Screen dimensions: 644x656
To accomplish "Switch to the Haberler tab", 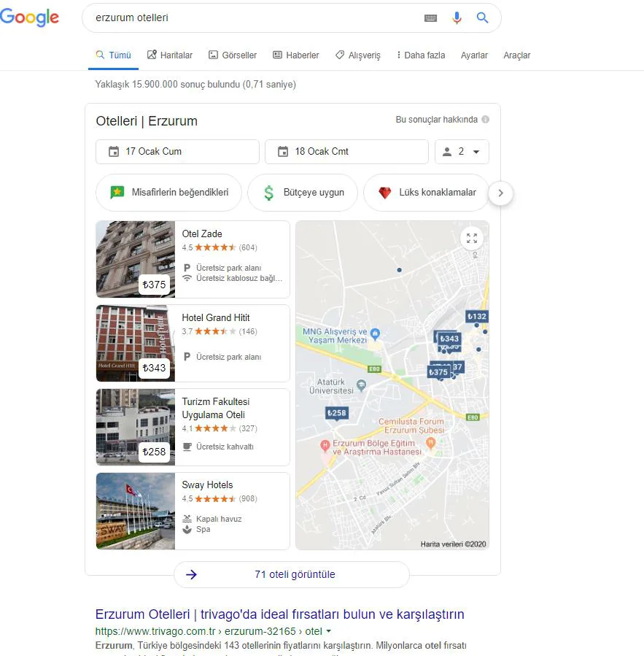I will point(295,55).
